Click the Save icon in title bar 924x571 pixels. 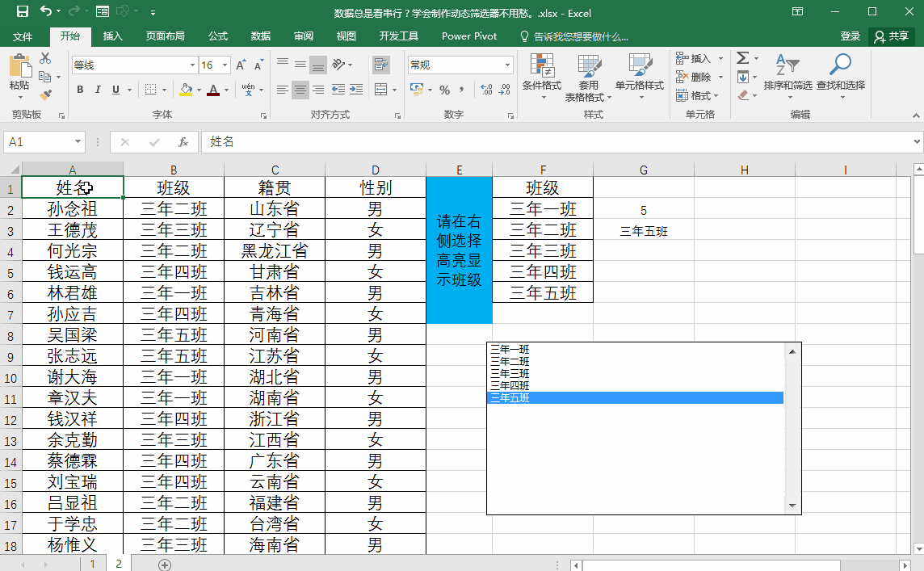pos(23,11)
